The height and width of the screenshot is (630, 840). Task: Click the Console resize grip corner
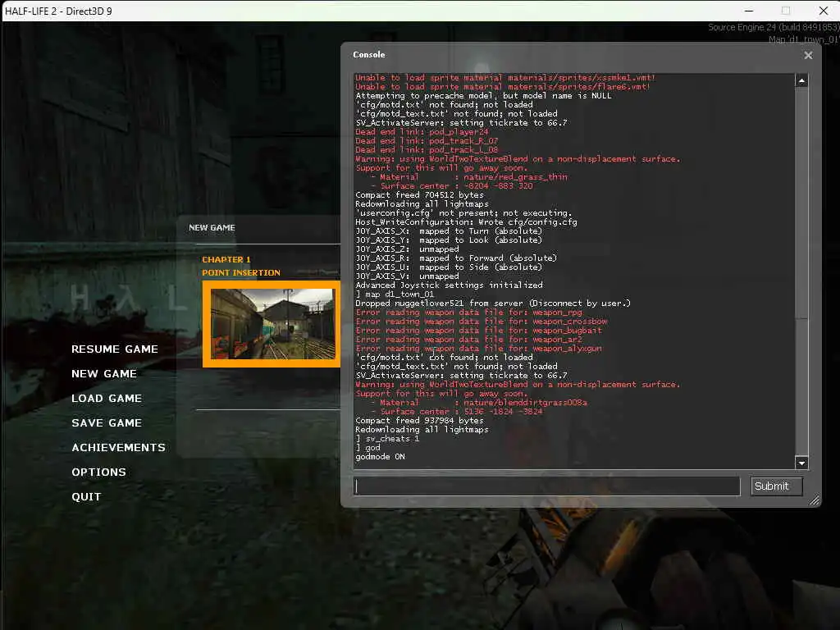point(815,500)
